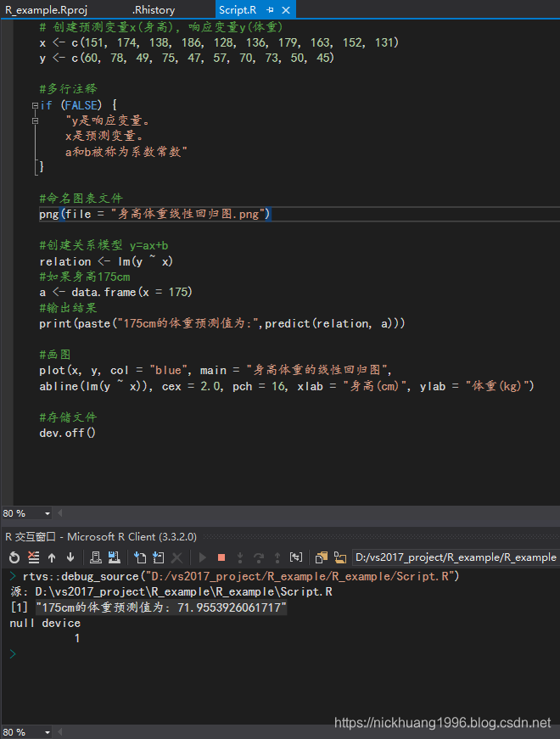Viewport: 560px width, 739px height.
Task: Click the plot(x, y, col = "blue" line
Action: click(216, 370)
